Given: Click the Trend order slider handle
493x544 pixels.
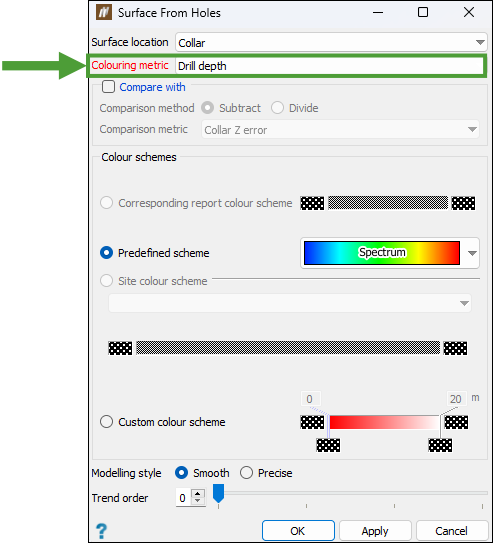Looking at the screenshot, I should coord(218,493).
